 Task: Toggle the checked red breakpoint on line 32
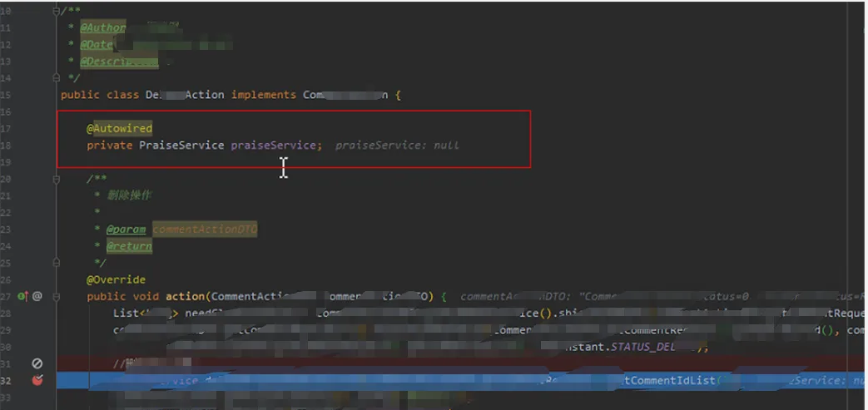37,380
